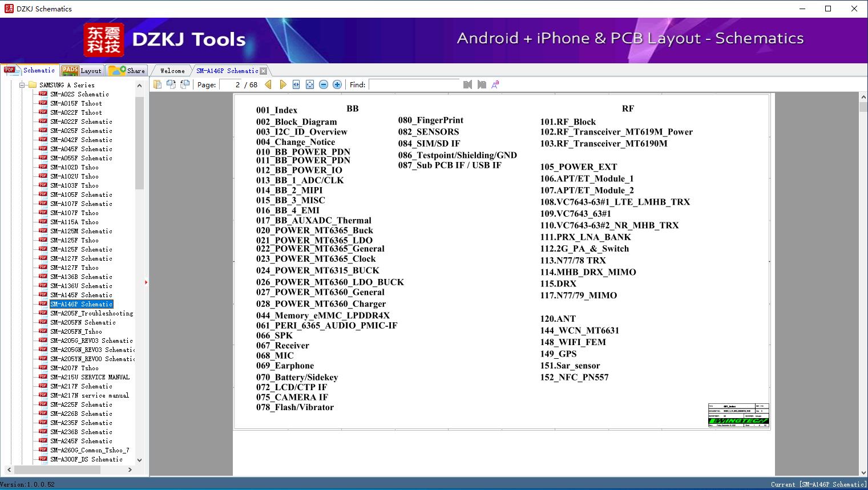Zoom in with the plus icon
Viewport: 868px width, 490px height.
[x=337, y=84]
